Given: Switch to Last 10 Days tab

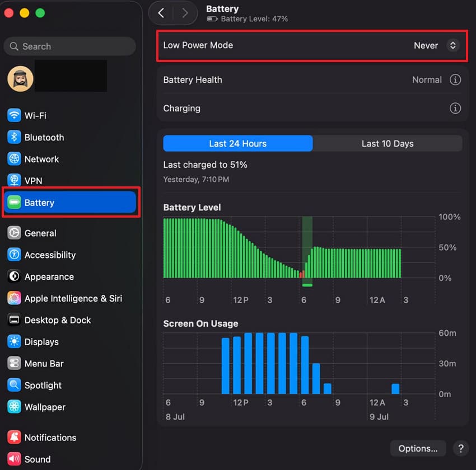Looking at the screenshot, I should (388, 143).
